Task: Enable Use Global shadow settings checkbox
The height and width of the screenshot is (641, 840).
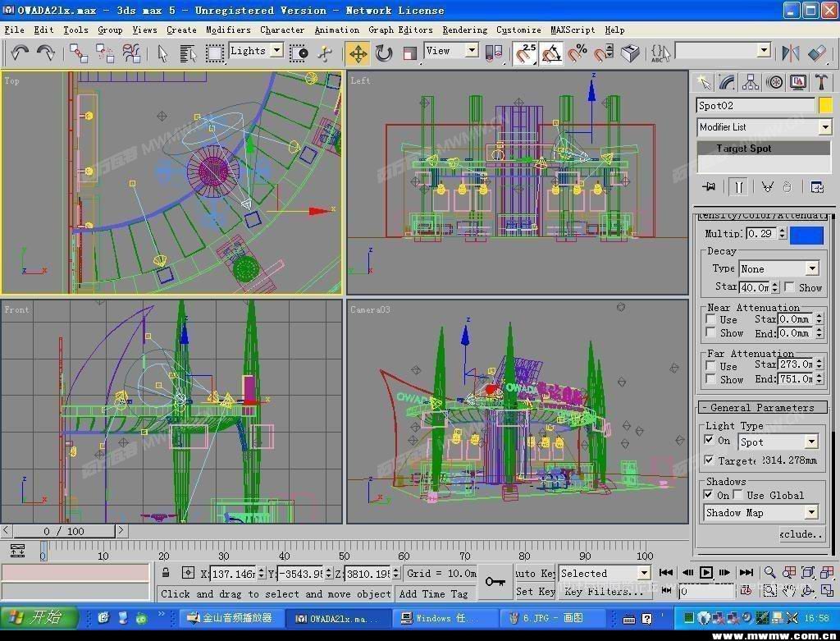Action: [738, 495]
